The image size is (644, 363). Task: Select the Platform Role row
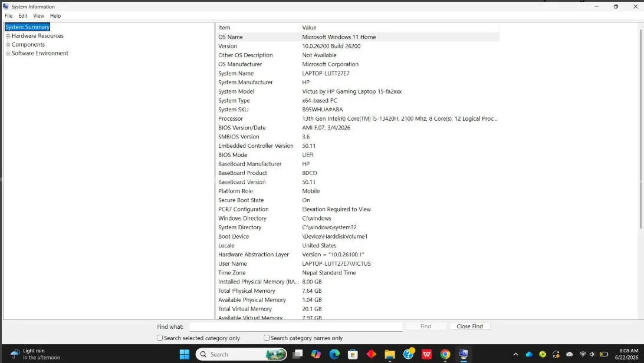(x=358, y=191)
